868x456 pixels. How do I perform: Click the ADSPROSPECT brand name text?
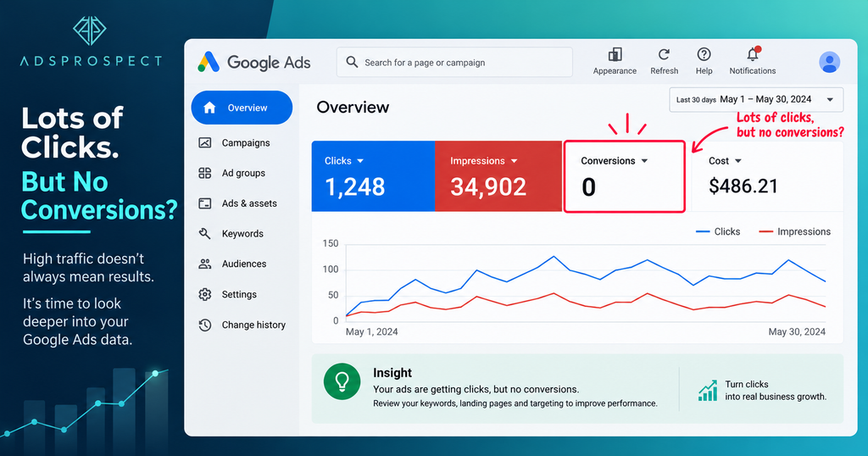[x=91, y=61]
